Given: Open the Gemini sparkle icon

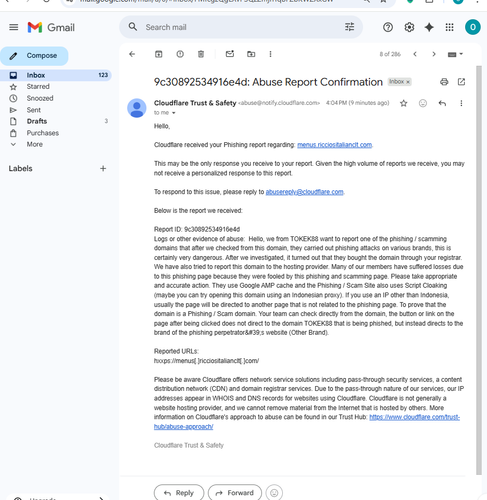Looking at the screenshot, I should click(429, 27).
